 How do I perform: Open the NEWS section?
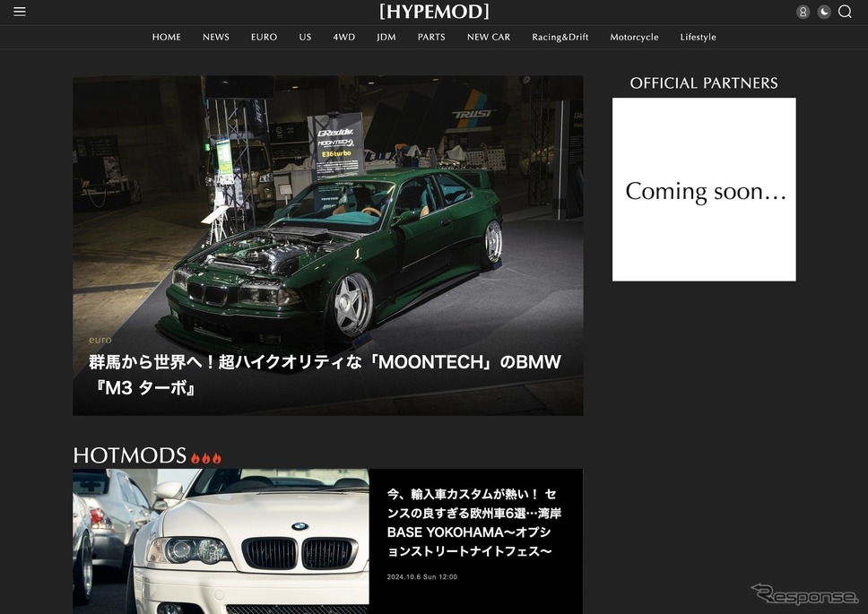tap(216, 37)
